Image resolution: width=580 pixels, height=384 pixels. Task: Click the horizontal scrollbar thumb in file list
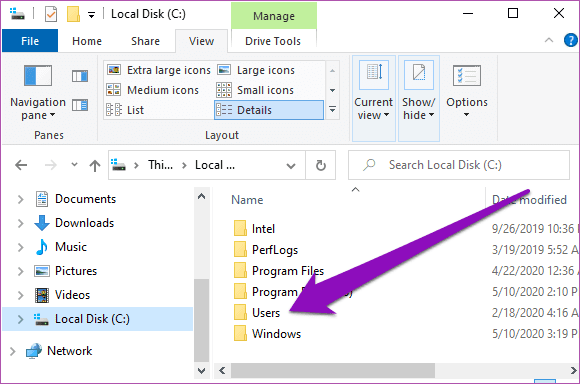[x=333, y=370]
